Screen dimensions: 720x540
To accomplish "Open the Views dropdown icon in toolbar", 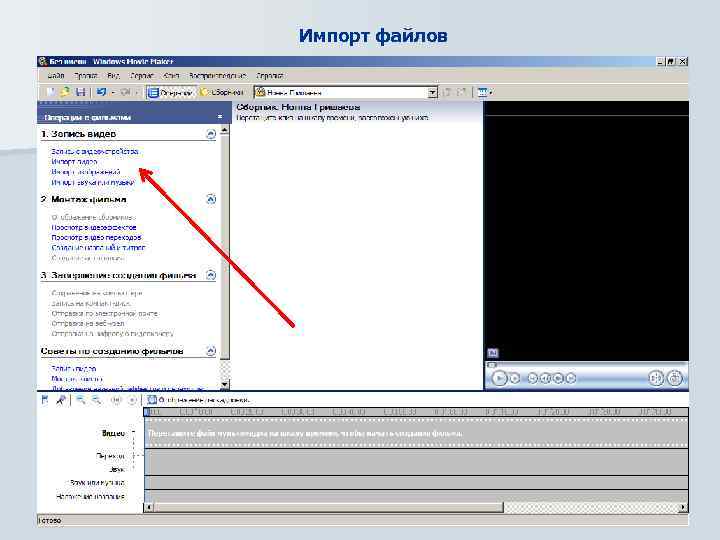I will pos(485,92).
